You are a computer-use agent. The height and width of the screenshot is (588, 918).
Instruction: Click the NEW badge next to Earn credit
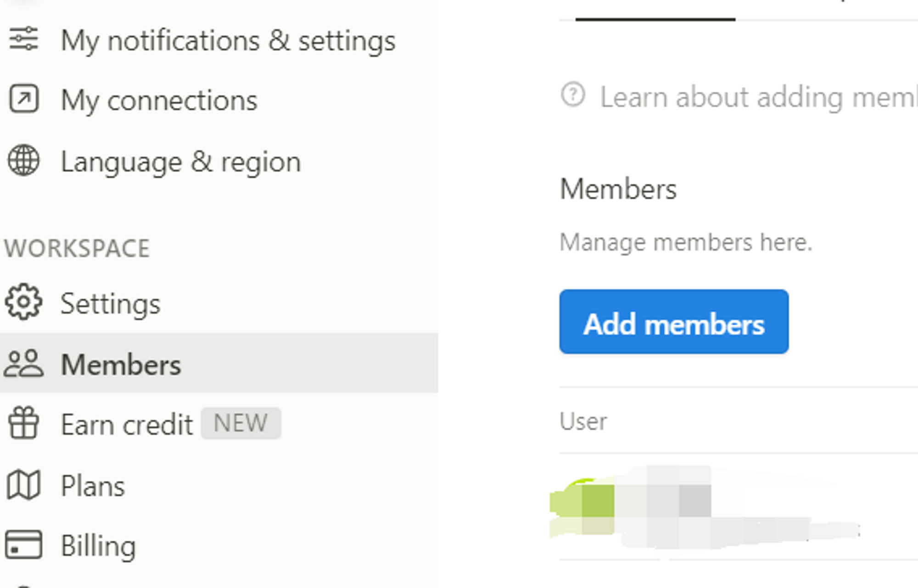tap(241, 423)
